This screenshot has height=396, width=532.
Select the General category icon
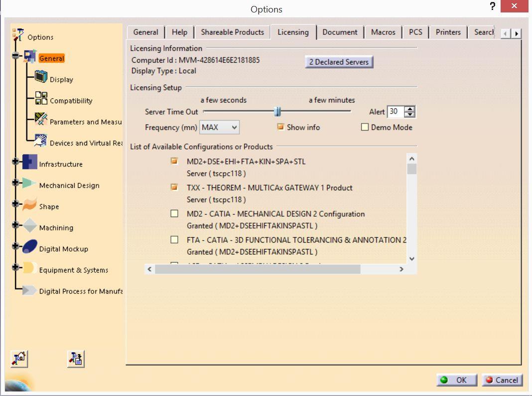(30, 56)
